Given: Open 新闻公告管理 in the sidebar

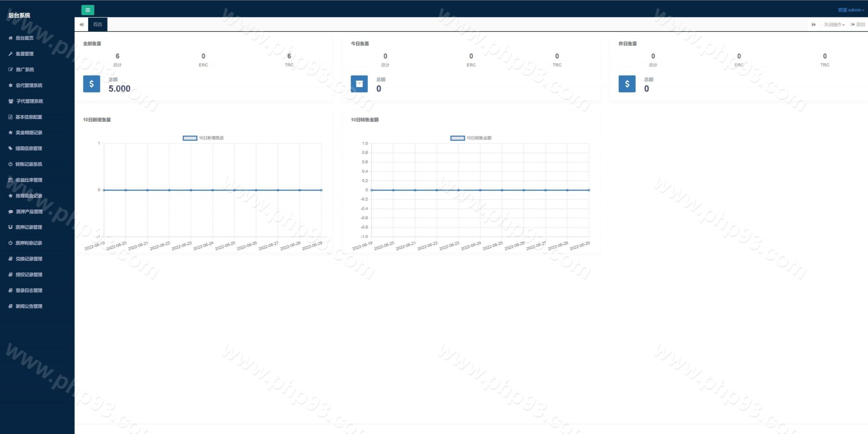Looking at the screenshot, I should 29,306.
